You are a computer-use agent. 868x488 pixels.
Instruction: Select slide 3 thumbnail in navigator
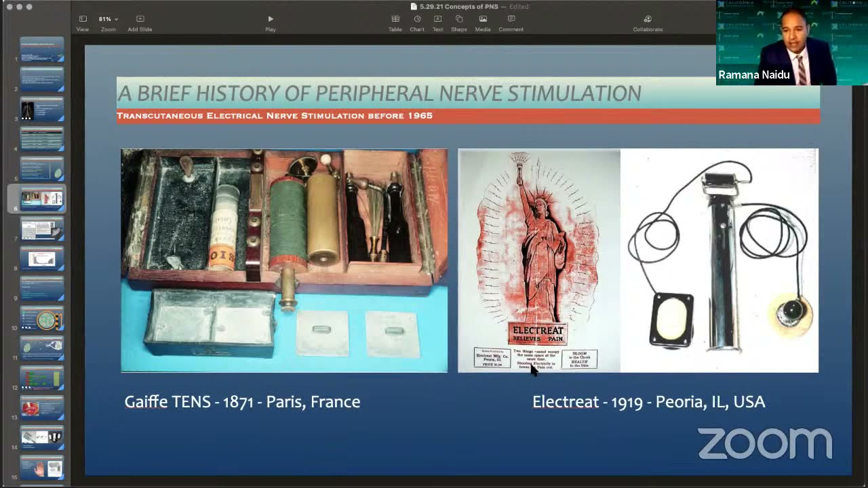click(x=42, y=110)
